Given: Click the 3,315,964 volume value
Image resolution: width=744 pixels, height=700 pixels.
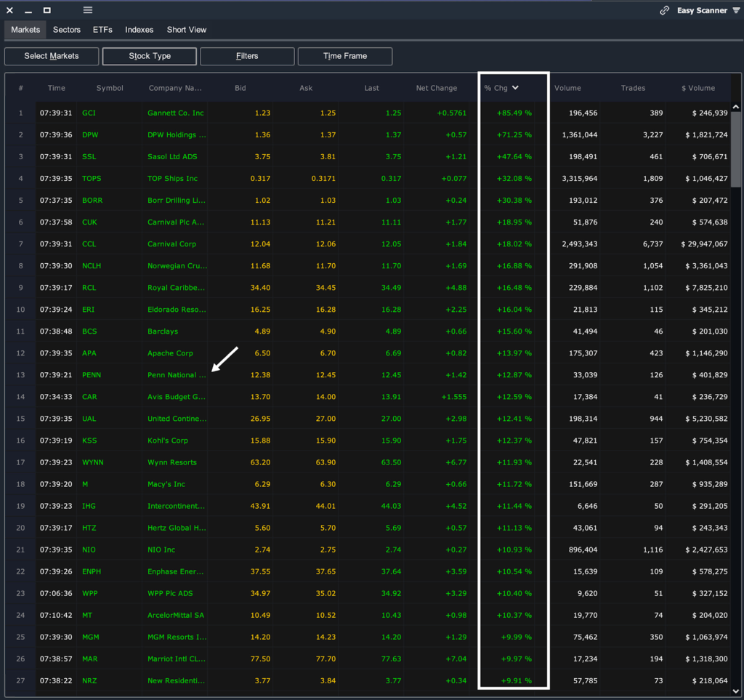Looking at the screenshot, I should click(580, 178).
